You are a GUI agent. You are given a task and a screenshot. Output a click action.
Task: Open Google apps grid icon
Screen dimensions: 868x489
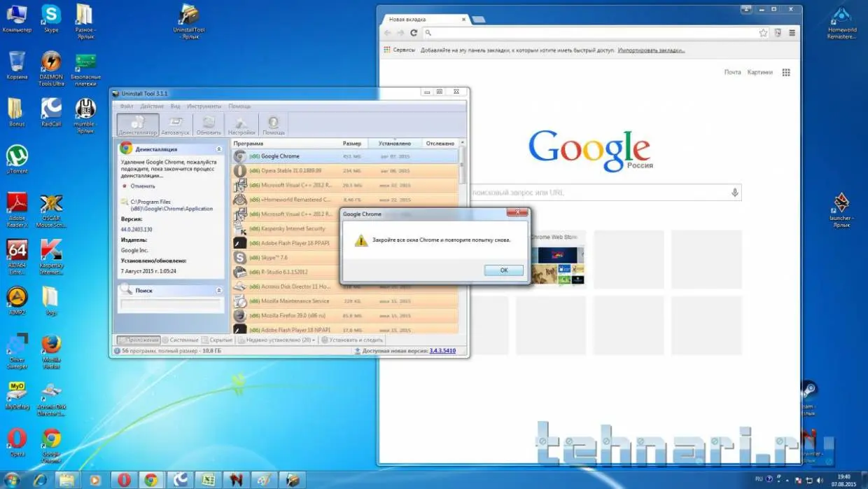coord(786,72)
